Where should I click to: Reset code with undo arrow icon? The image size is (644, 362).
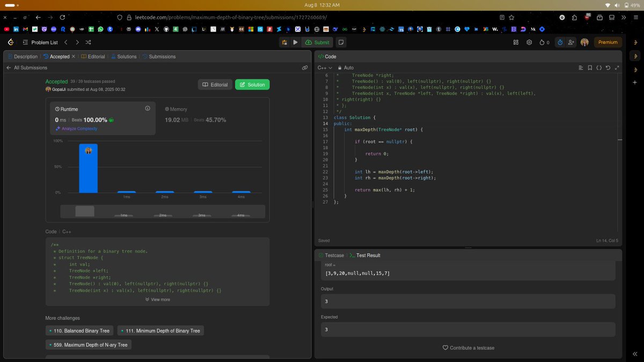608,68
